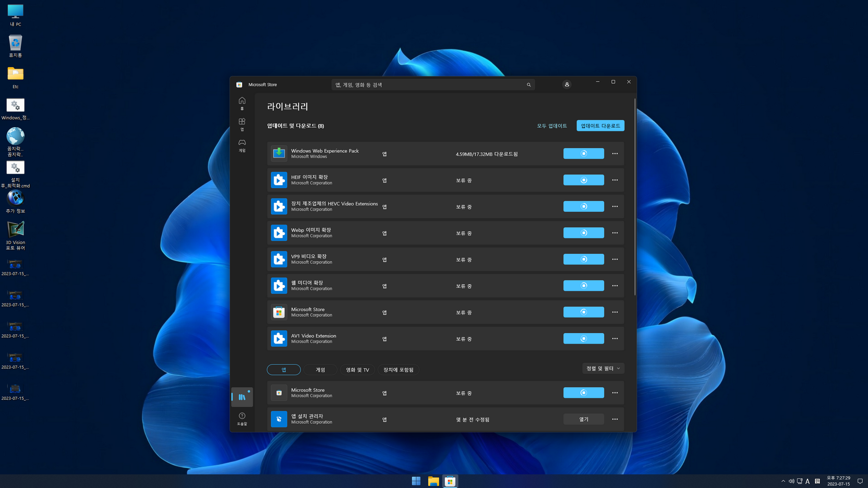Open more options for VP9 비디오 확장

[615, 259]
